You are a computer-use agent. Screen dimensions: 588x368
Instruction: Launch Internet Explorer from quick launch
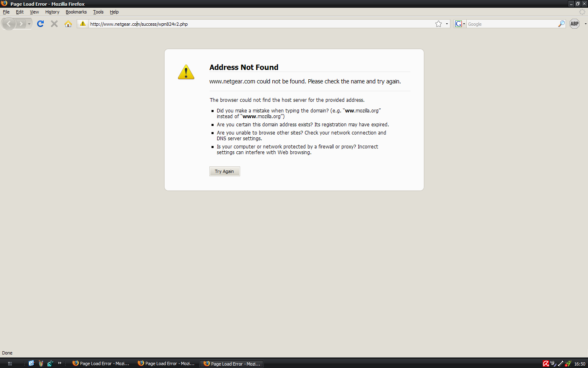pos(31,363)
